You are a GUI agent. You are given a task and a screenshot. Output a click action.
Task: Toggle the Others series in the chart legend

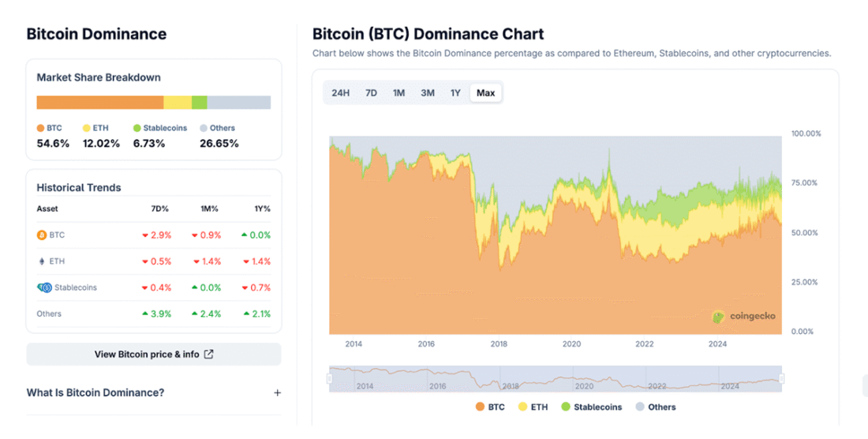click(x=654, y=407)
